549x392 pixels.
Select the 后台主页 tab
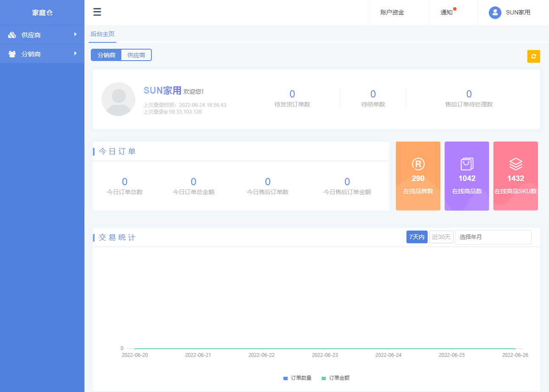tap(102, 34)
